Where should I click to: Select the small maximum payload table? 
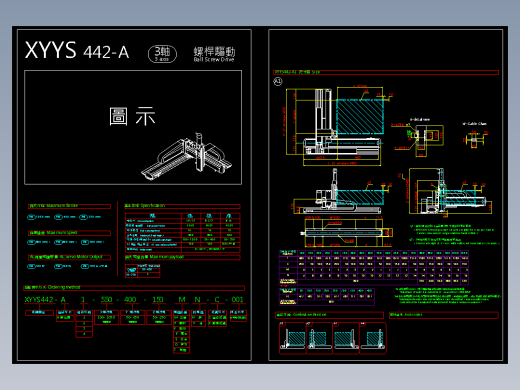coord(143,271)
